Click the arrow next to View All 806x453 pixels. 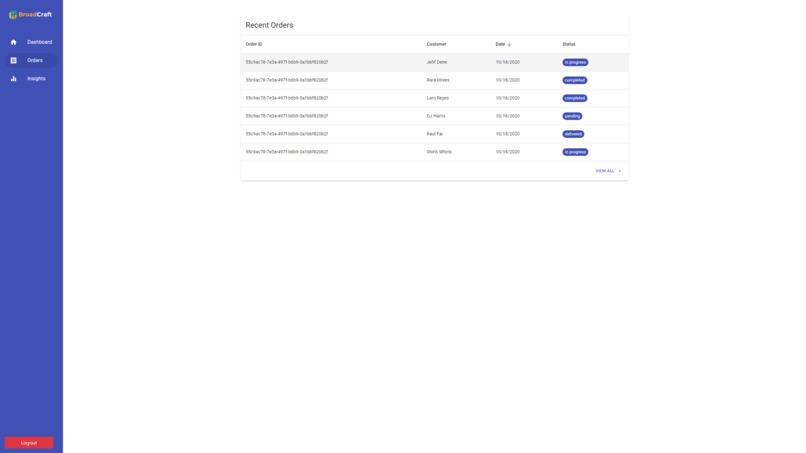tap(619, 171)
